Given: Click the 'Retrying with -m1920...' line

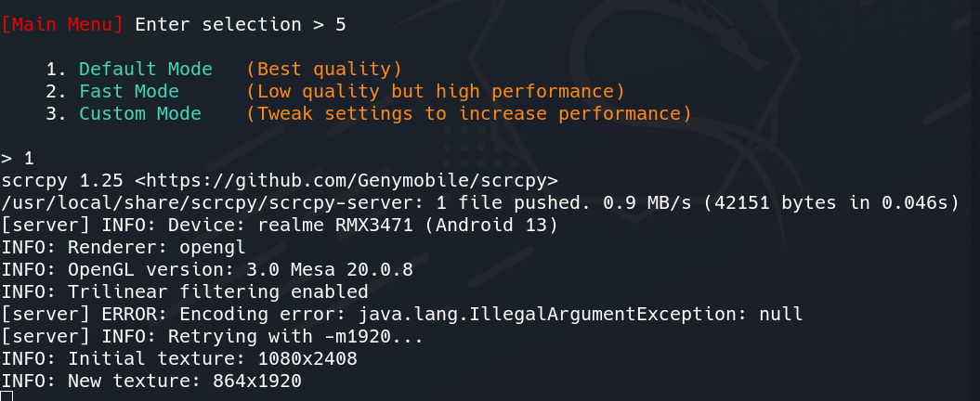Looking at the screenshot, I should tap(213, 337).
